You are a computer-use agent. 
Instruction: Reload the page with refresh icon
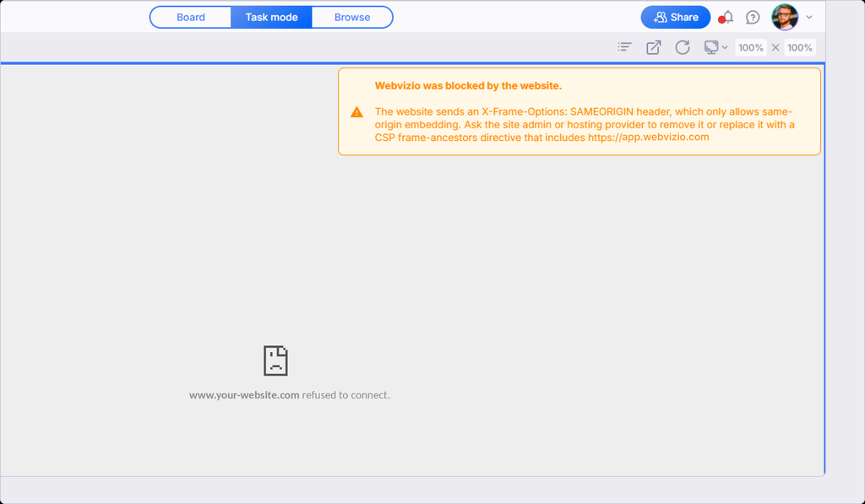[x=683, y=47]
